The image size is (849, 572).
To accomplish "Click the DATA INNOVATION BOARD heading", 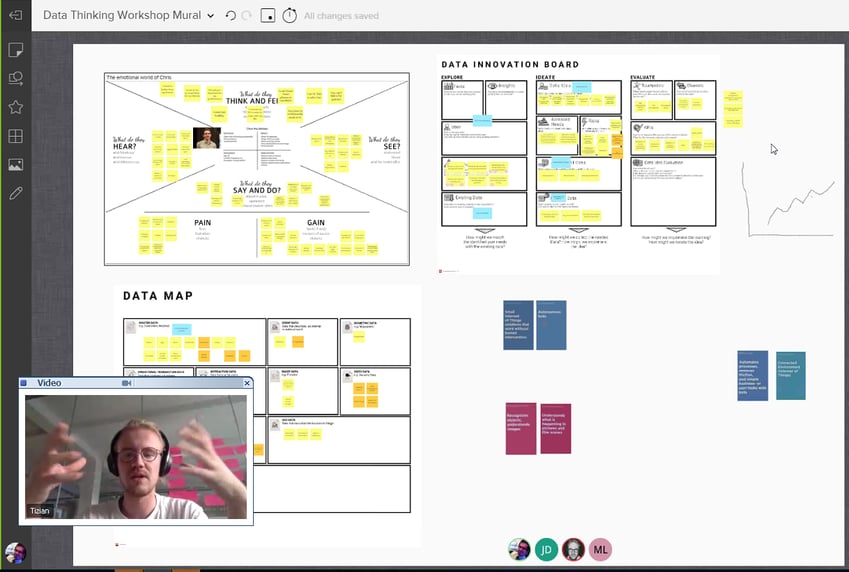I will (510, 64).
